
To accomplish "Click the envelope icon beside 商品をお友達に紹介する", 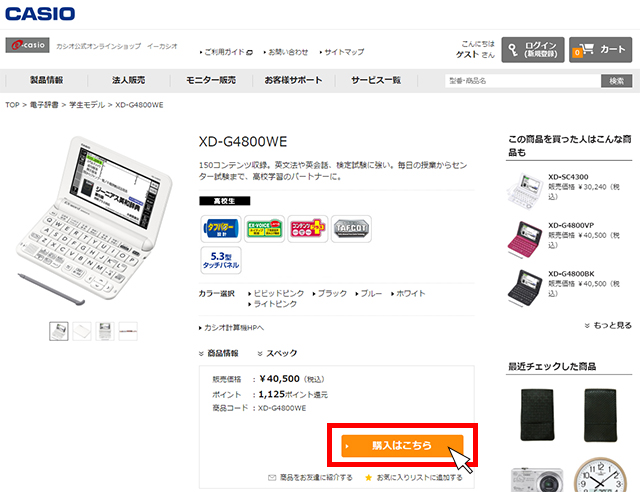I will (272, 477).
